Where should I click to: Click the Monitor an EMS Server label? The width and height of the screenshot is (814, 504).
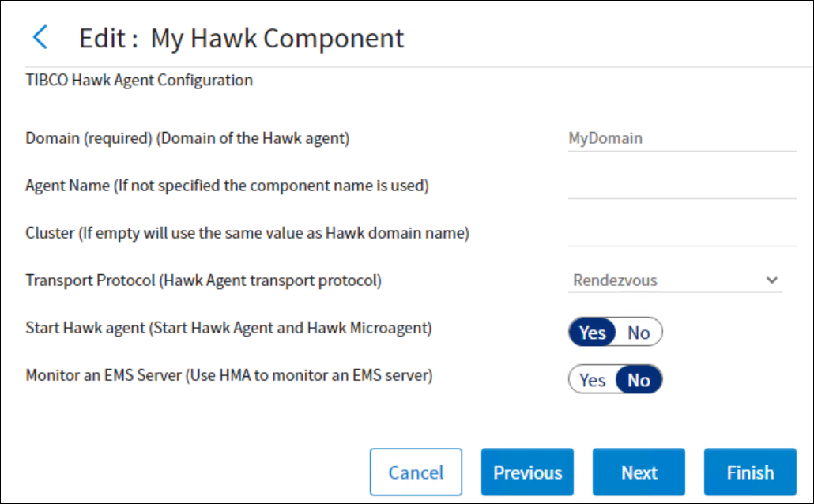229,375
